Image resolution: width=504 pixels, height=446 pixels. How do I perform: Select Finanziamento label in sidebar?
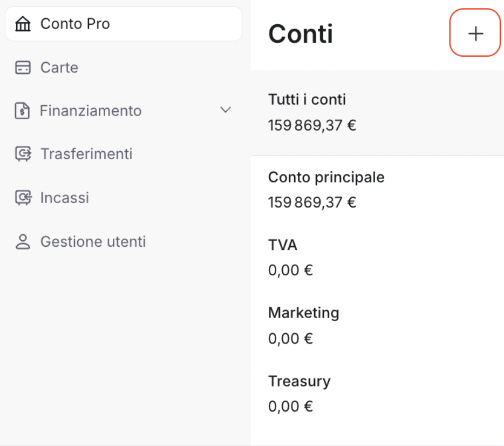(91, 111)
